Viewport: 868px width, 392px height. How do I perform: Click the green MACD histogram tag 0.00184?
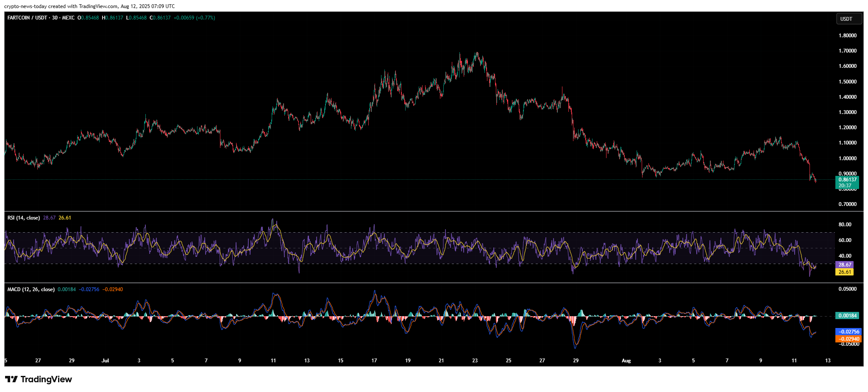847,316
